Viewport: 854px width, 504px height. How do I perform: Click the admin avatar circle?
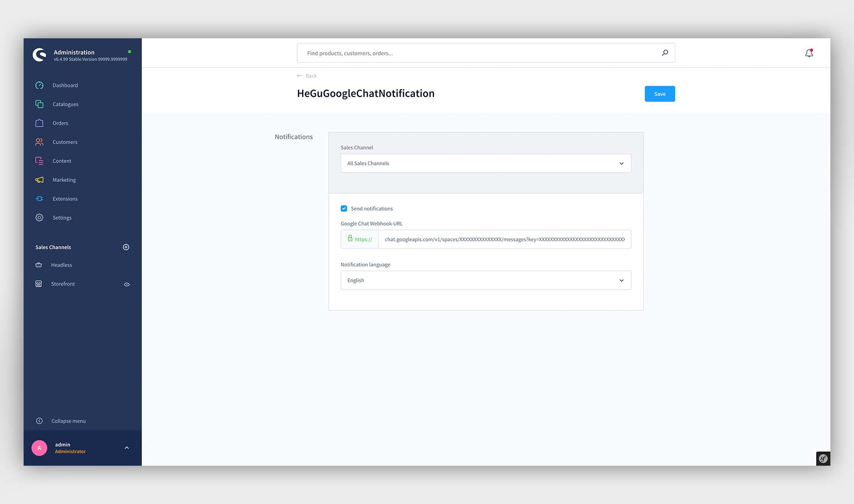(39, 448)
